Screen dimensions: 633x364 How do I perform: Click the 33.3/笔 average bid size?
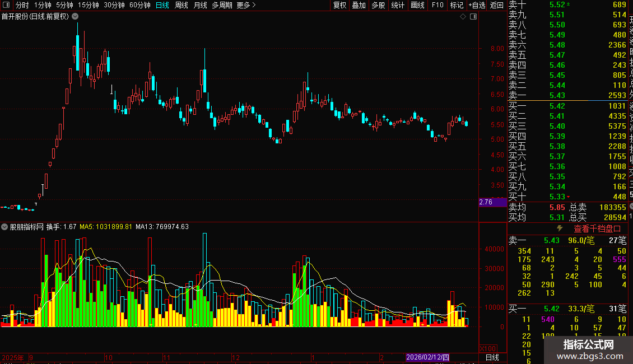click(x=581, y=309)
